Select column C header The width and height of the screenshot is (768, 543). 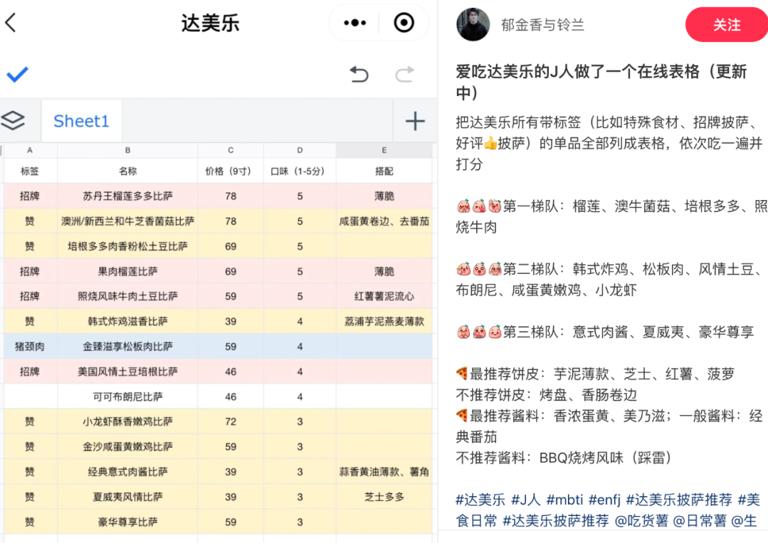(231, 150)
